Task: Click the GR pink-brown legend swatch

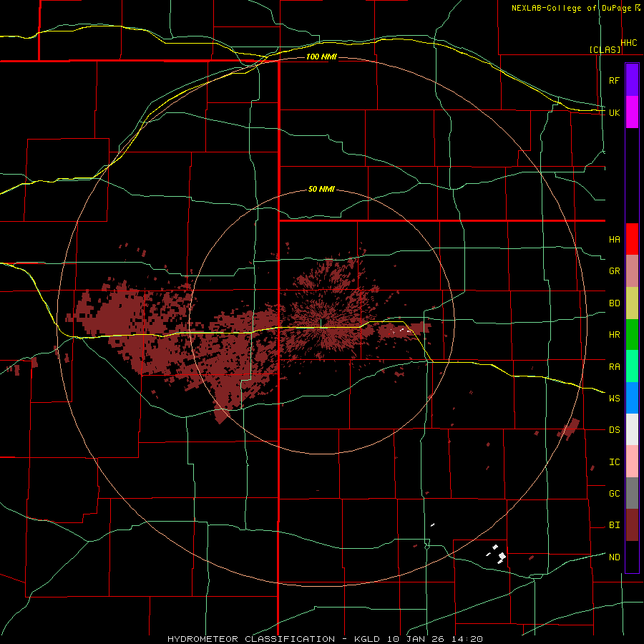Action: pyautogui.click(x=632, y=271)
